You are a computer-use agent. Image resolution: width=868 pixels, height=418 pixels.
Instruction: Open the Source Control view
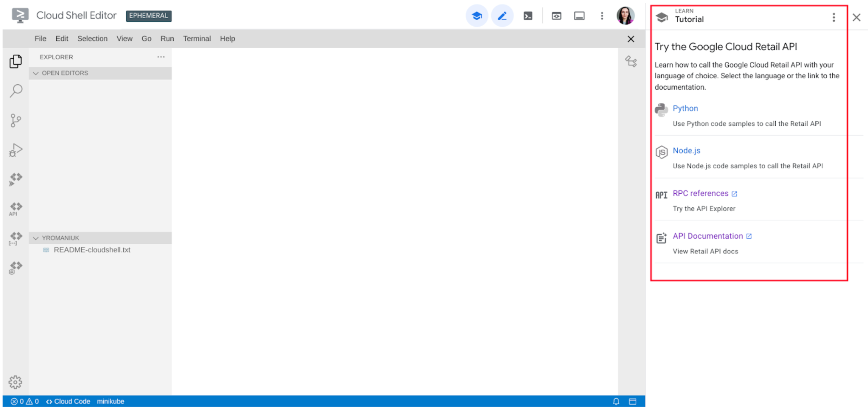point(16,120)
